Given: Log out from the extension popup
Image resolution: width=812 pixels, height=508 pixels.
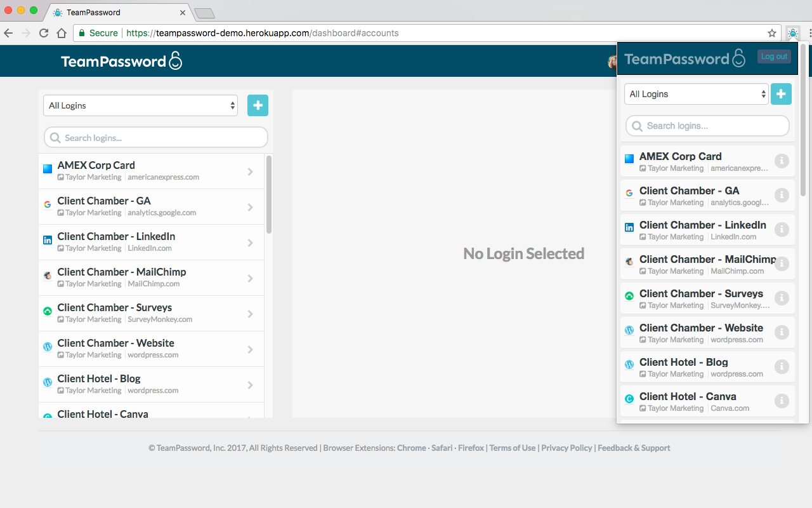Looking at the screenshot, I should point(774,57).
